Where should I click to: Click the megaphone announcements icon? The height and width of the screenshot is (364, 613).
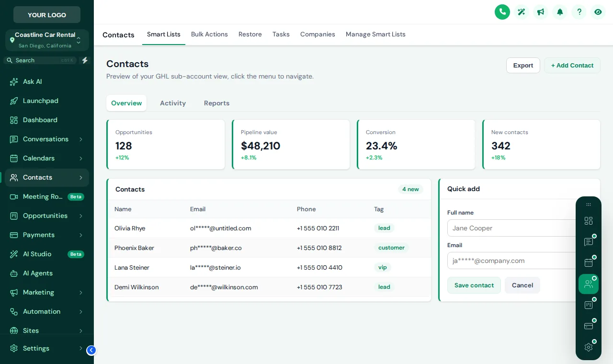tap(541, 12)
